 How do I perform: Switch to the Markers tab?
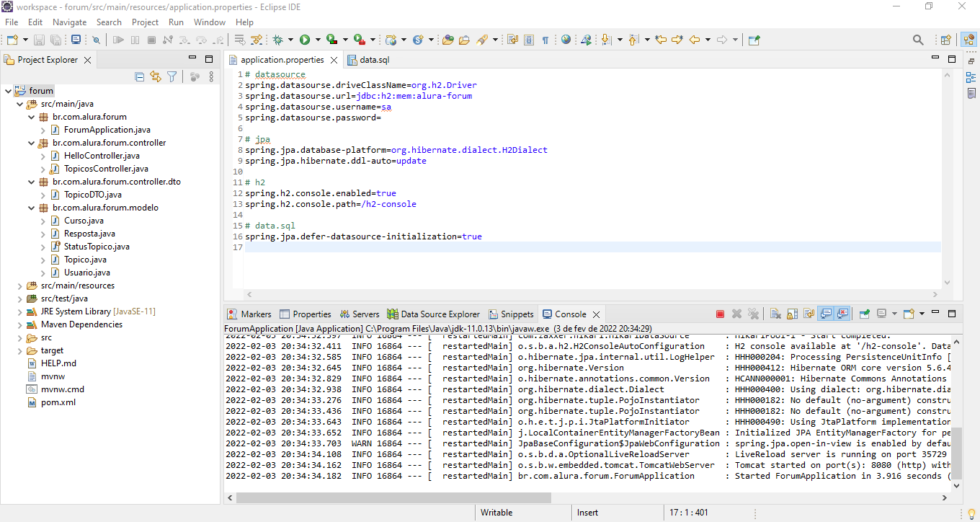click(x=249, y=314)
